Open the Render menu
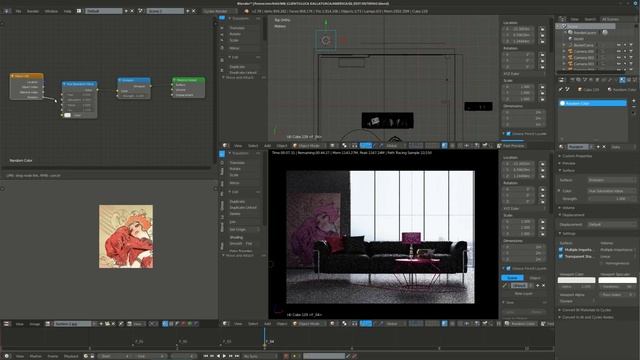 pyautogui.click(x=33, y=11)
